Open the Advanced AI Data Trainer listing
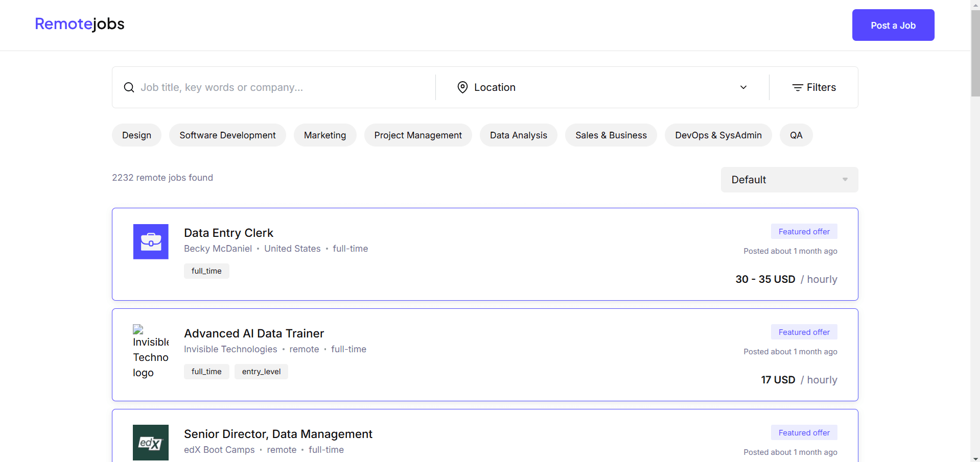 click(x=254, y=333)
